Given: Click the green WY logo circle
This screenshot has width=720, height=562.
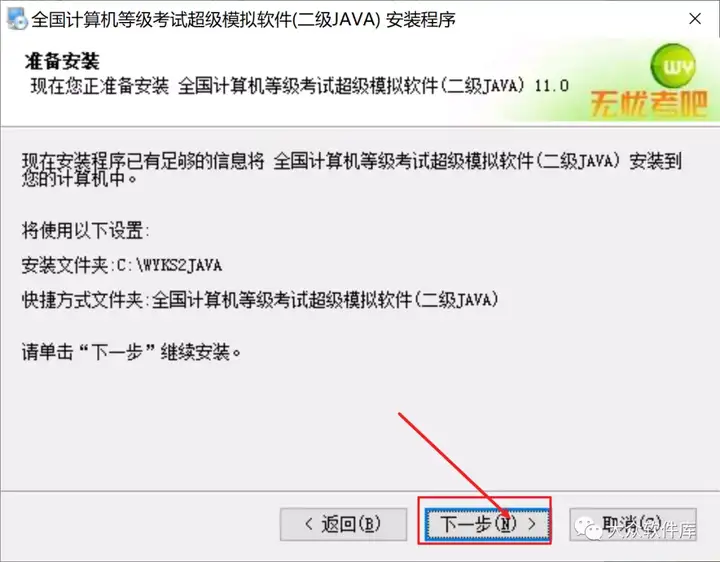Looking at the screenshot, I should point(673,66).
